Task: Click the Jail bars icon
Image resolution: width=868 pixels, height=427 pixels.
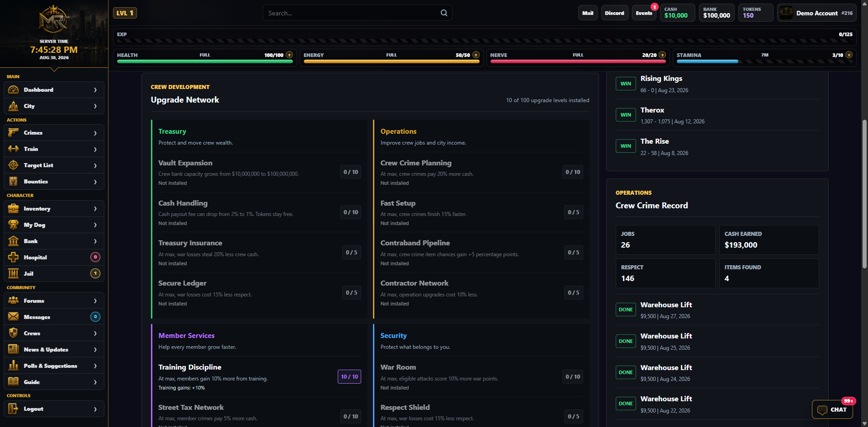Action: tap(14, 274)
